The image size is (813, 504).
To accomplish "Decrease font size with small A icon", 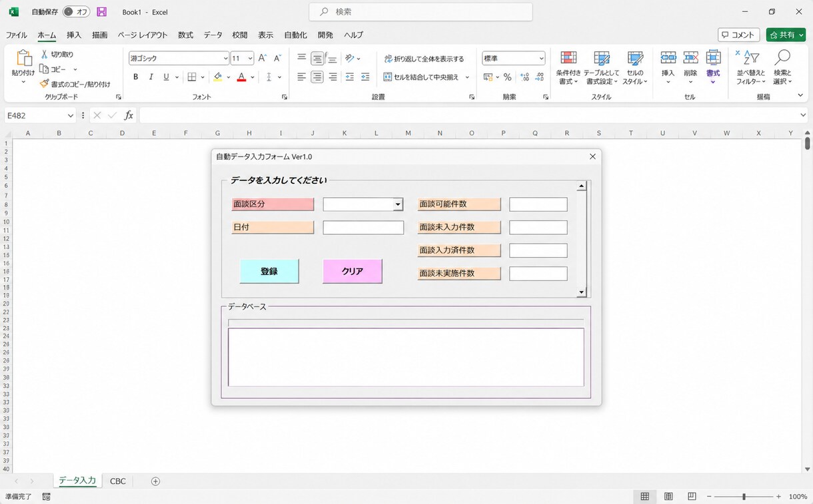I will point(277,59).
